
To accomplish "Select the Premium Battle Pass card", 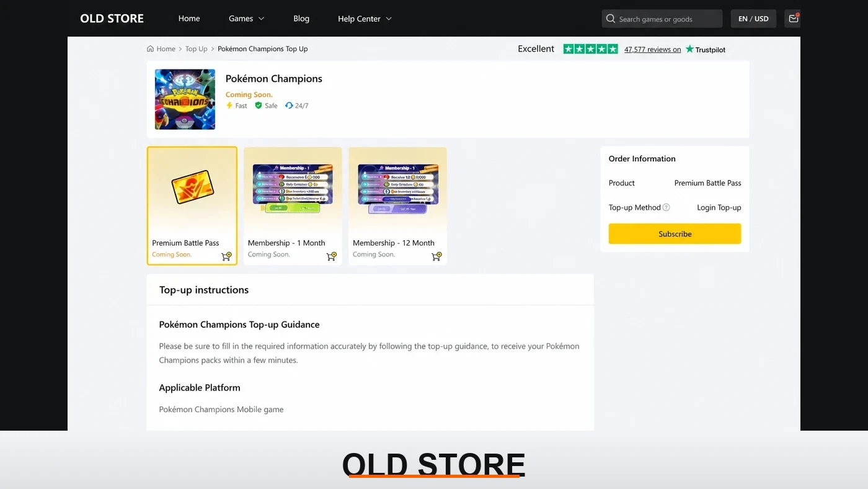I will [x=192, y=205].
